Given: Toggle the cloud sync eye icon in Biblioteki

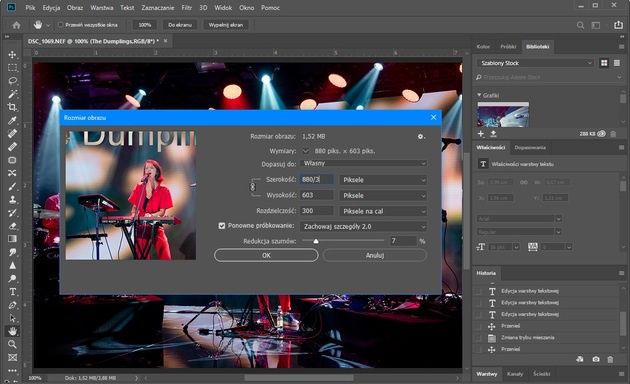Looking at the screenshot, I should coord(601,134).
